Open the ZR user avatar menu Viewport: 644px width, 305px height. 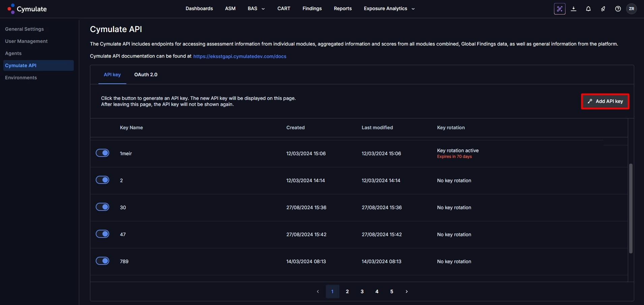click(632, 9)
